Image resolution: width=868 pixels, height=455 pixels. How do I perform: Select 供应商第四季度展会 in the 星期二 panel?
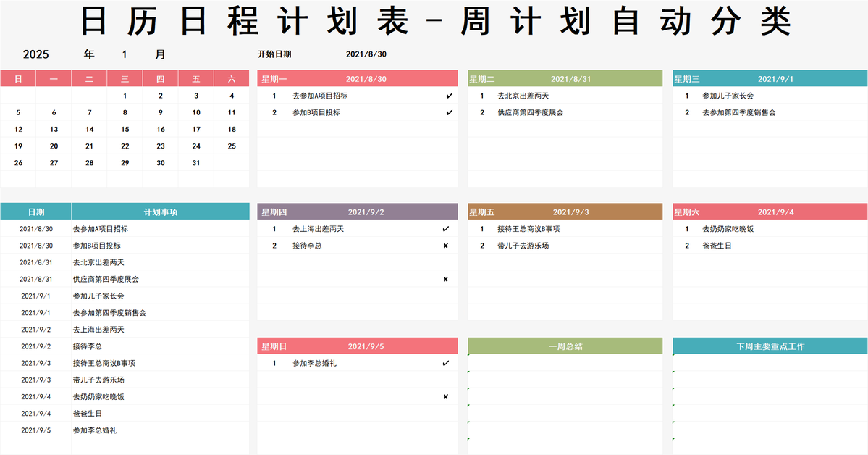[531, 112]
